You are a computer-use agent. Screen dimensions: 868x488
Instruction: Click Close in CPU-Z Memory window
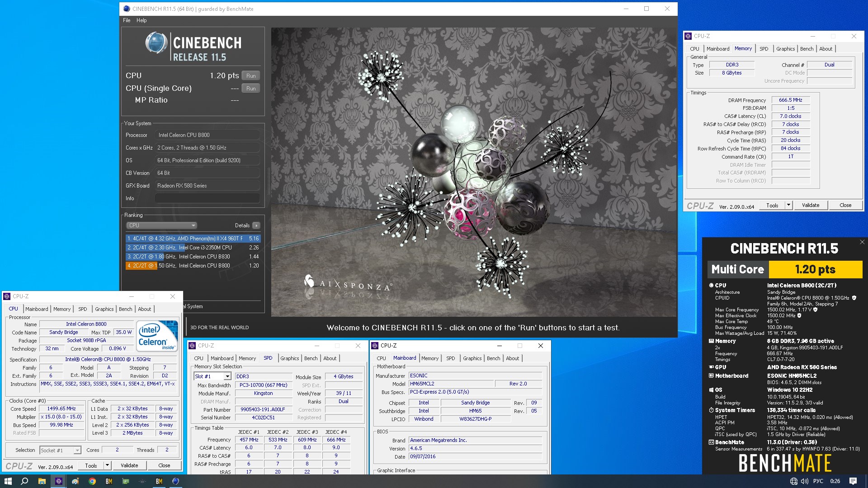click(845, 205)
